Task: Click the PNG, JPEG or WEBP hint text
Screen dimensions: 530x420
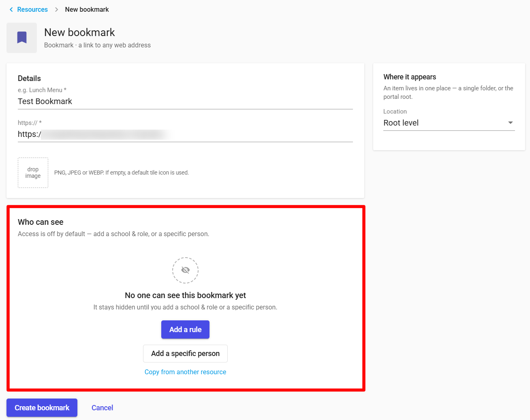Action: (x=122, y=173)
